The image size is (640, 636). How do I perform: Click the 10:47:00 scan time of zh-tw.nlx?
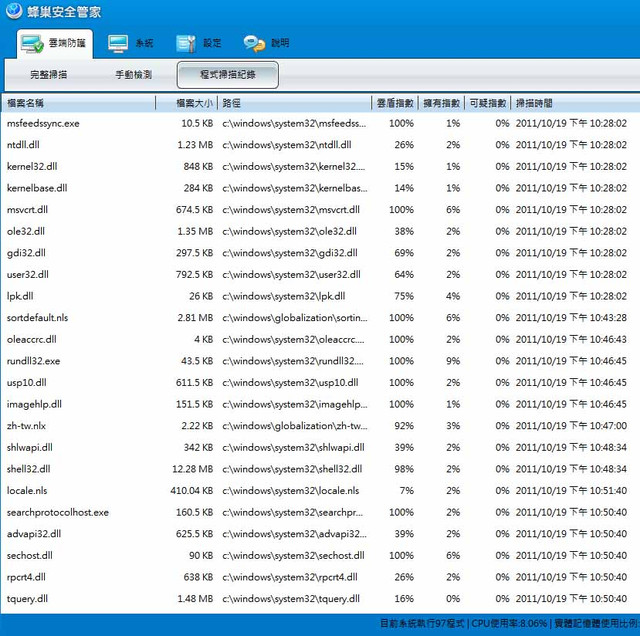[x=571, y=426]
